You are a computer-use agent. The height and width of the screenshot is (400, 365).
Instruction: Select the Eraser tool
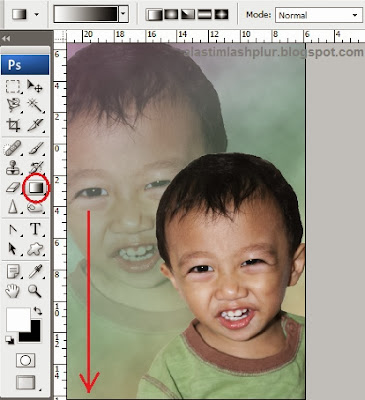pyautogui.click(x=13, y=188)
